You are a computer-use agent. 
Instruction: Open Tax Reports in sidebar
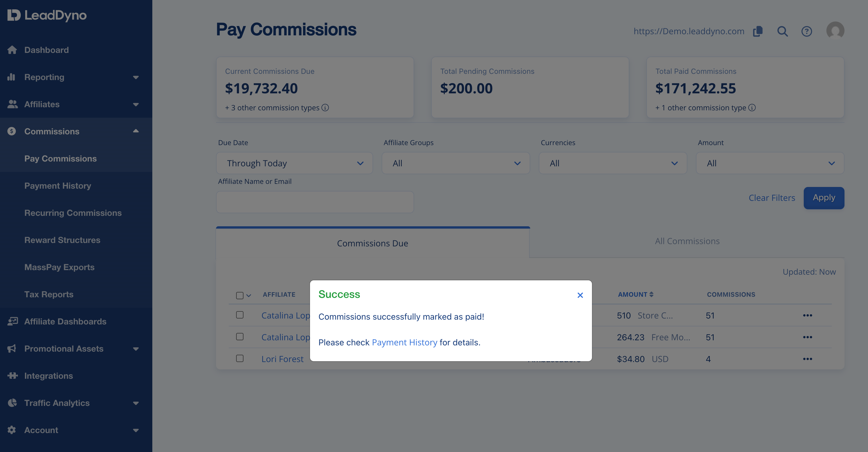(x=49, y=294)
